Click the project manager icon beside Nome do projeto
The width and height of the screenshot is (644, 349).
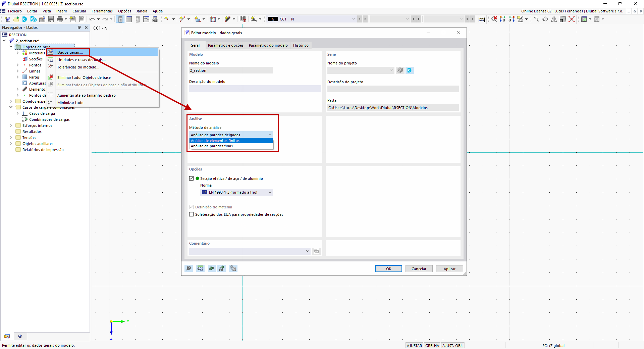pos(400,70)
